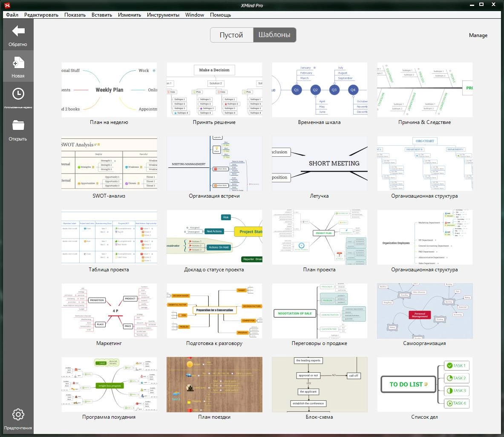The image size is (504, 437).
Task: Choose the Short Meeting template thumbnail
Action: [320, 164]
